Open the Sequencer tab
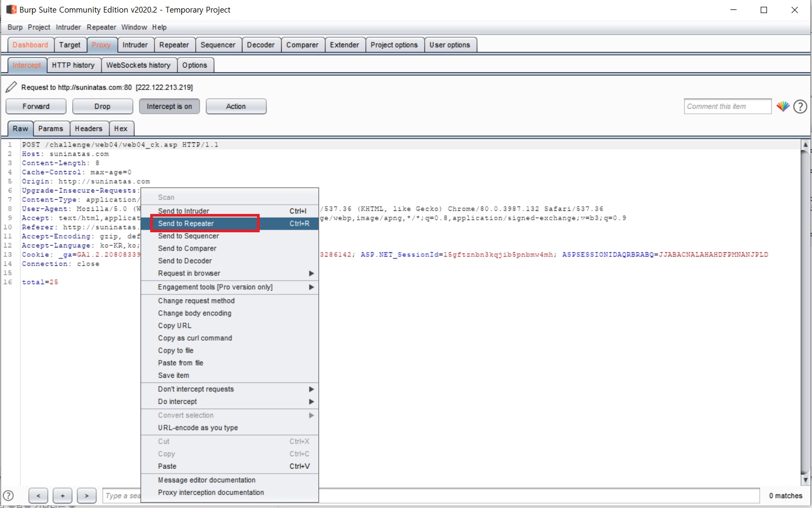Viewport: 812px width, 508px height. point(218,45)
